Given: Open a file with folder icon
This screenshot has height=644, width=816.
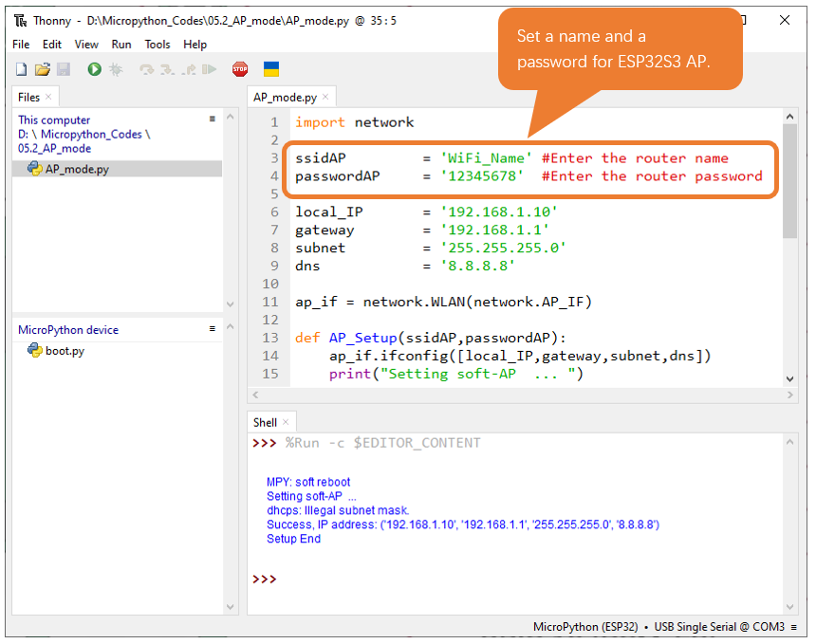Looking at the screenshot, I should coord(43,69).
